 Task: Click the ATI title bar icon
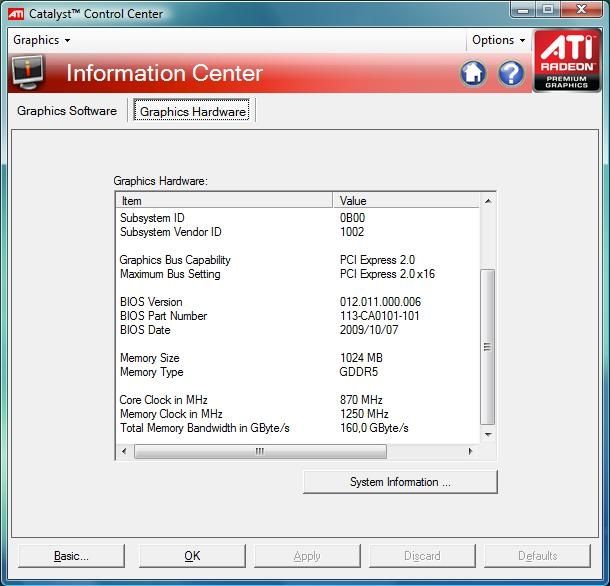click(x=16, y=14)
